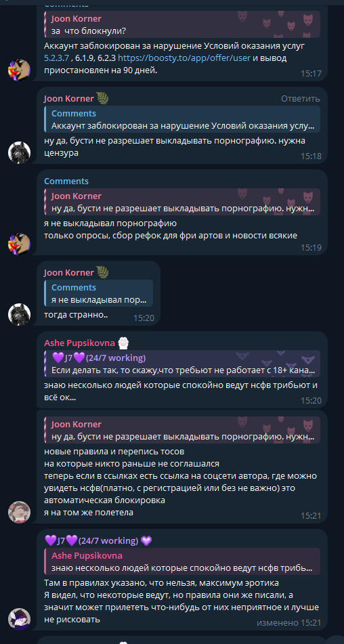Screen dimensions: 344x644
Task: Open Comments channel avatar beside 15:17 message
Action: point(19,70)
